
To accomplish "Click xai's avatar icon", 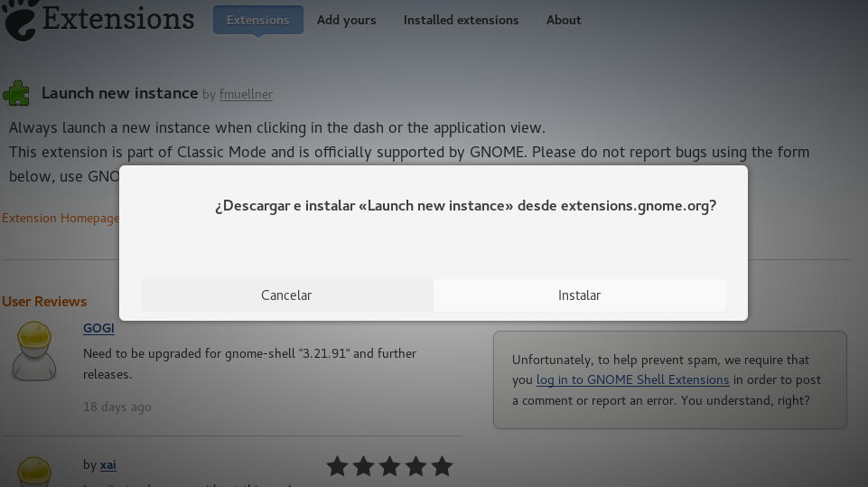I will tap(34, 472).
